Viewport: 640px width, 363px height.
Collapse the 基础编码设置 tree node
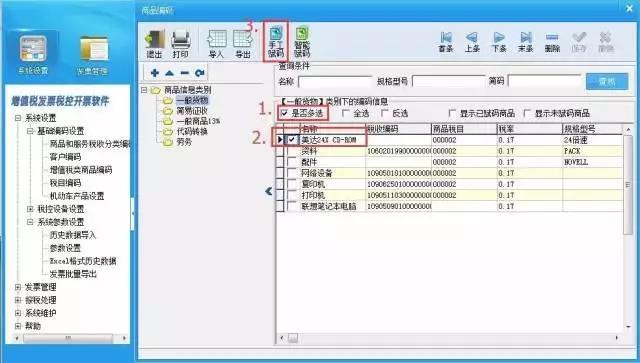(30, 131)
